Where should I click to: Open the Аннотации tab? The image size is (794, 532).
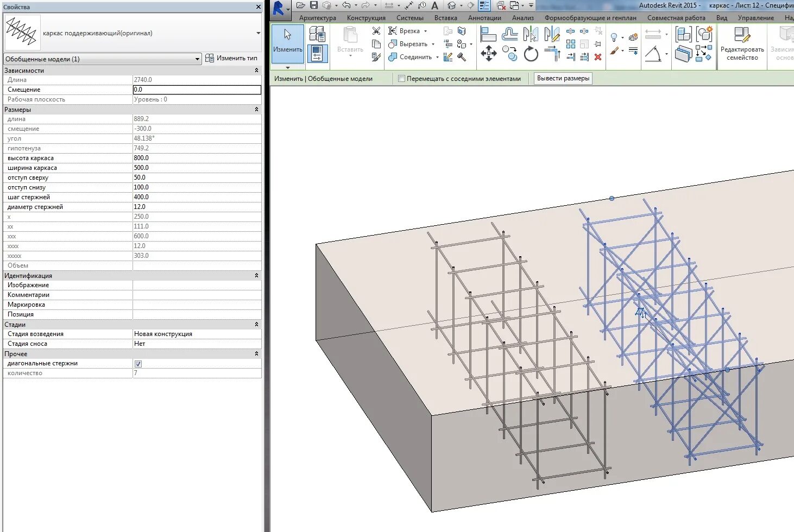tap(484, 17)
